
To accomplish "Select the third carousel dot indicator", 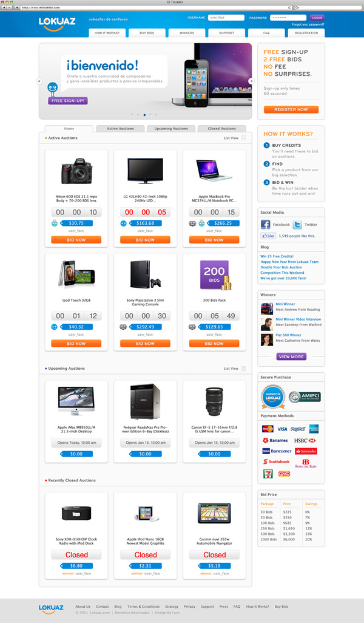I will [x=144, y=115].
